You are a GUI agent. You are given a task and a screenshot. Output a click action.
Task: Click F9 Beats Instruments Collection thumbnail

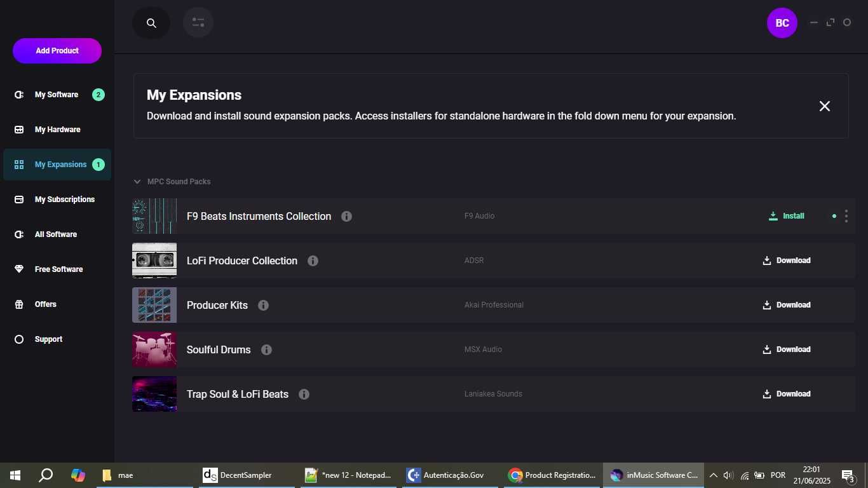click(x=154, y=216)
